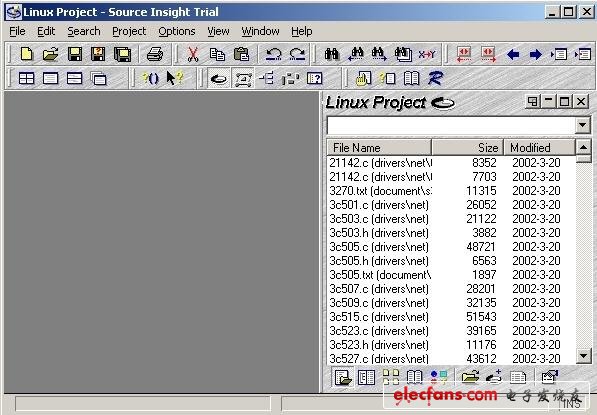The image size is (597, 415).
Task: Click the Relation Window R icon
Action: click(x=435, y=78)
